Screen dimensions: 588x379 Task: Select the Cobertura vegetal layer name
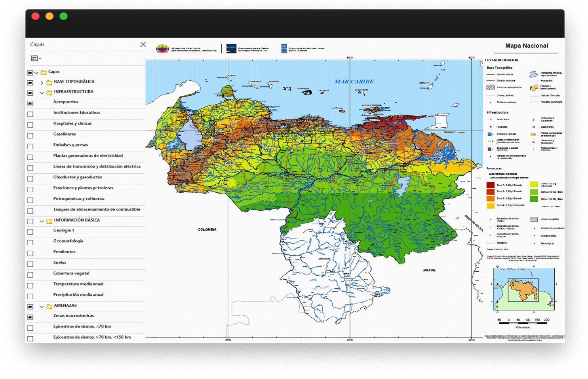pyautogui.click(x=71, y=273)
